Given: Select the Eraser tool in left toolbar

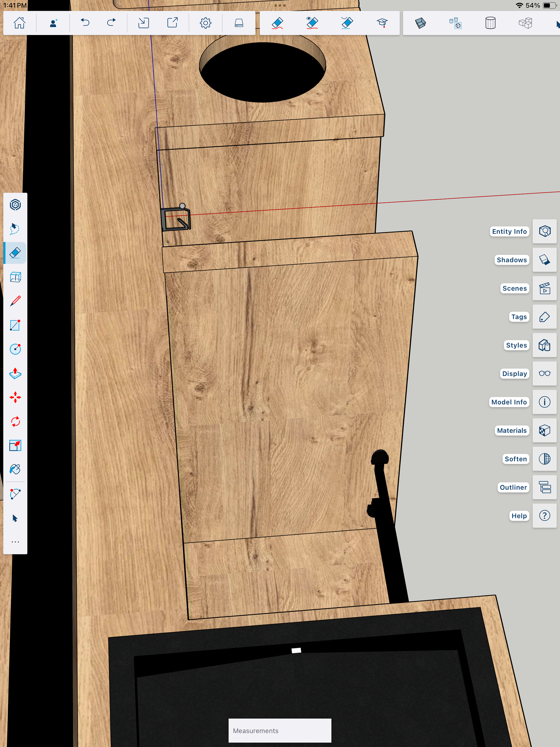Looking at the screenshot, I should coord(15,253).
